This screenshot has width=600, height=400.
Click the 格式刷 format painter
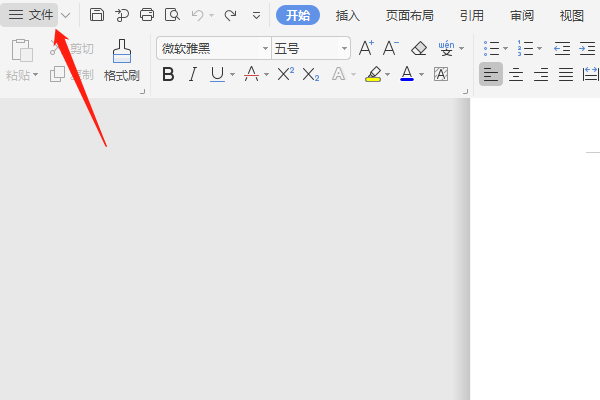(122, 60)
